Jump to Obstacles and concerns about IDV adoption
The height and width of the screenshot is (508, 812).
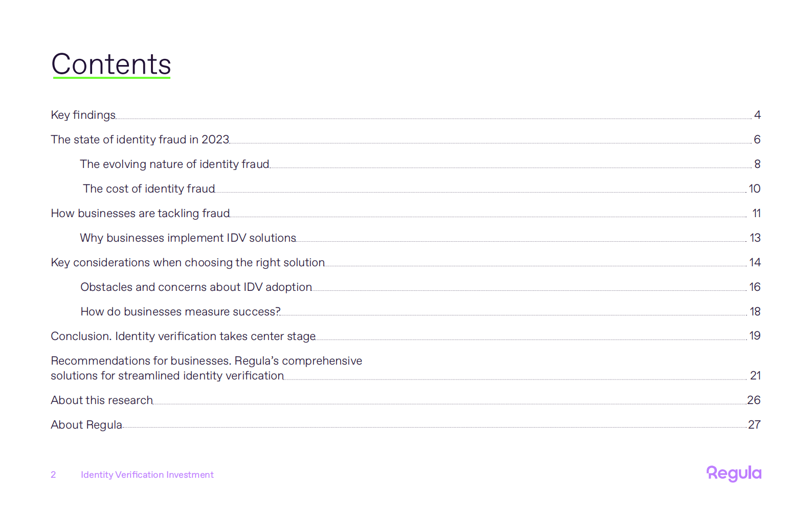pos(196,287)
